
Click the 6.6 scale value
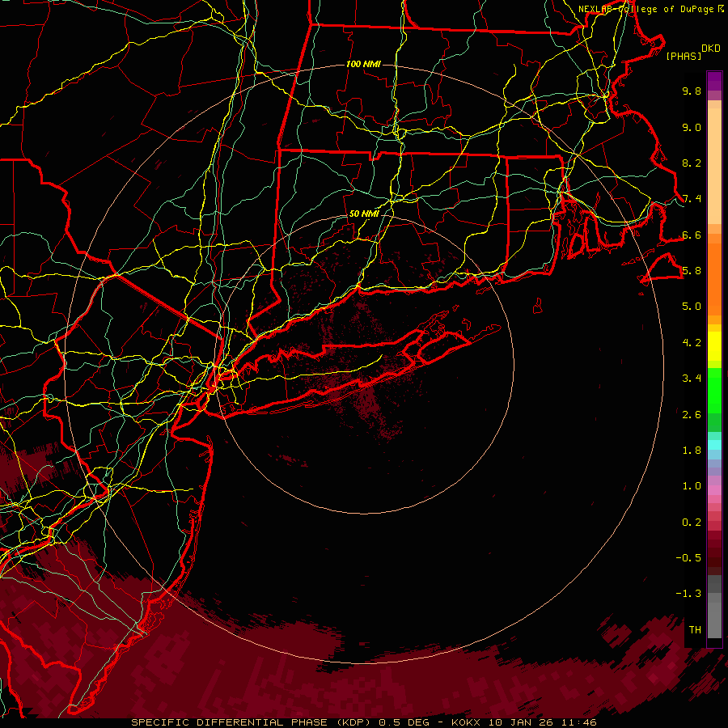tap(692, 235)
